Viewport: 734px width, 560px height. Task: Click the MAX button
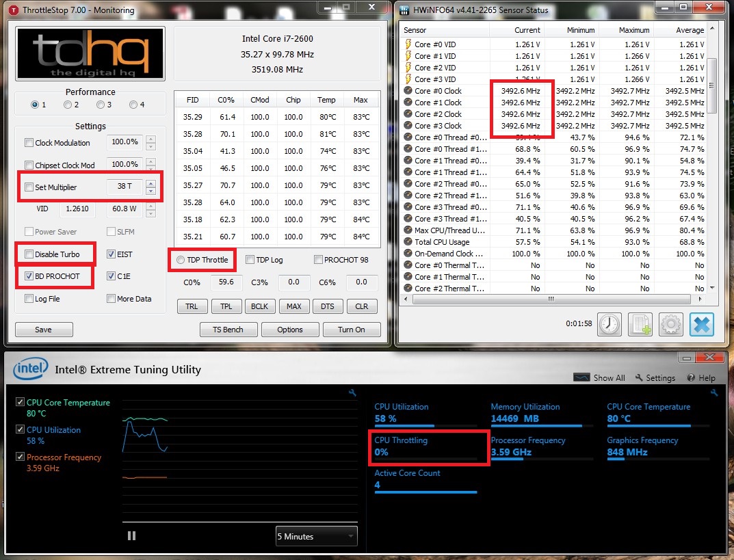294,306
